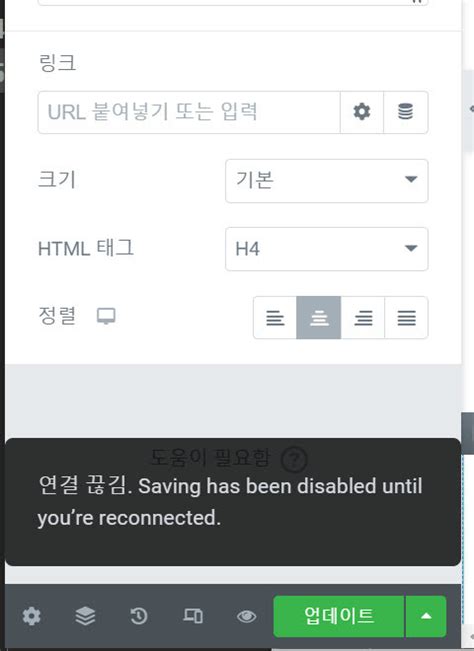The image size is (474, 651).
Task: Open page settings gear in footer
Action: click(32, 616)
